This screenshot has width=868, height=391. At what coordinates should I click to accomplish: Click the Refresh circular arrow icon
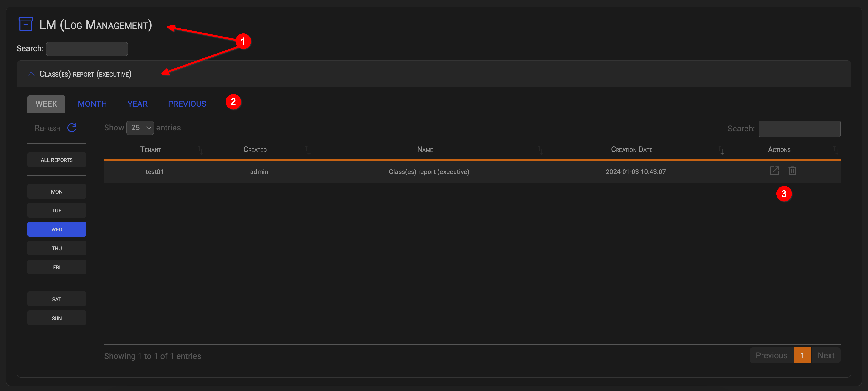pos(72,128)
